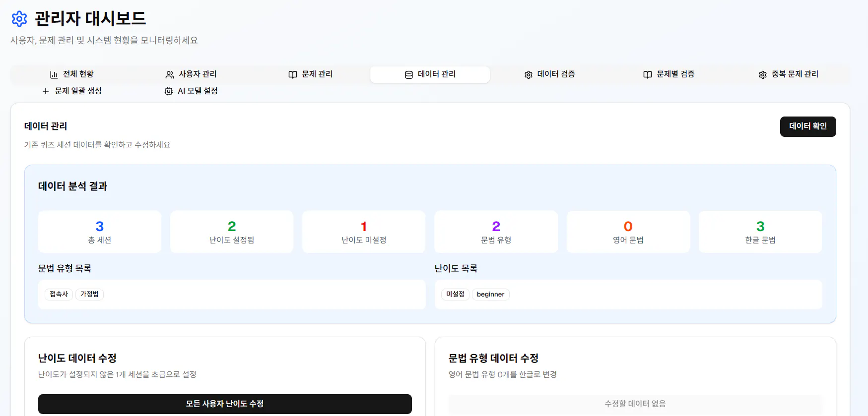Click the 한글 문법 stat card
Image resolution: width=868 pixels, height=416 pixels.
click(760, 232)
